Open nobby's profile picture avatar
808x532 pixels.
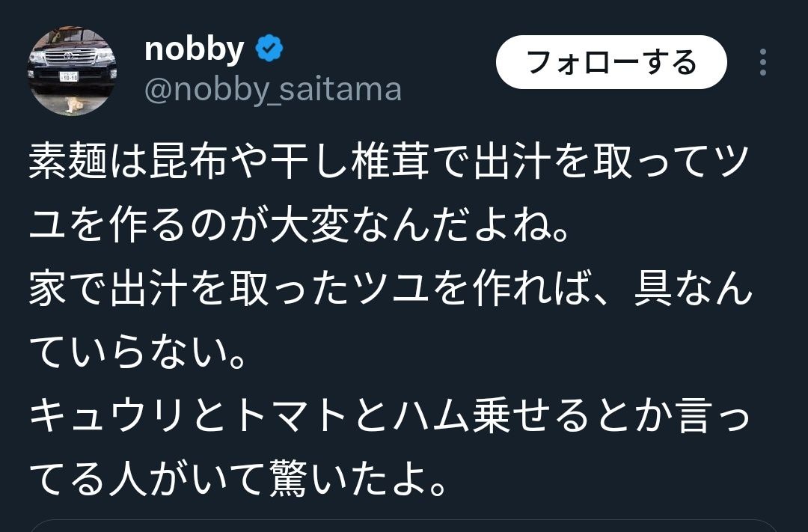[72, 72]
